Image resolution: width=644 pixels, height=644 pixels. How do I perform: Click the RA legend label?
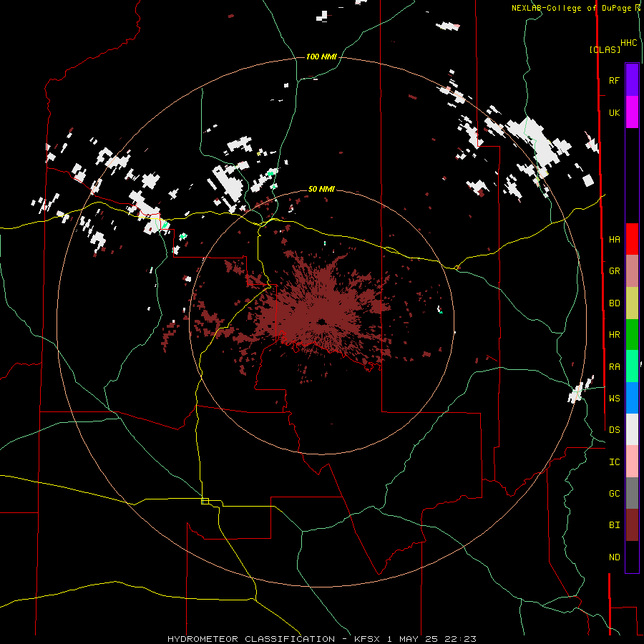point(614,367)
